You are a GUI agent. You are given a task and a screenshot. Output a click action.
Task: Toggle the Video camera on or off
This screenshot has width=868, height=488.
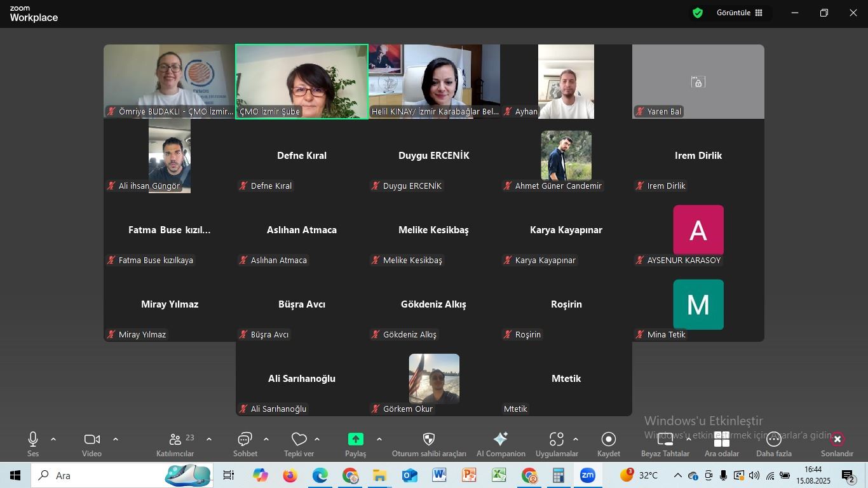[x=92, y=440]
